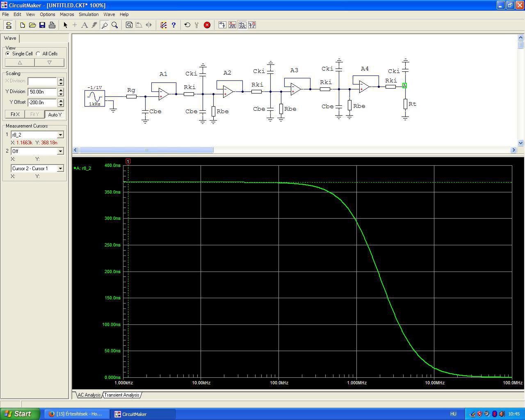The width and height of the screenshot is (525, 420).
Task: Click the A: r8_2 waveform legend label
Action: 82,168
